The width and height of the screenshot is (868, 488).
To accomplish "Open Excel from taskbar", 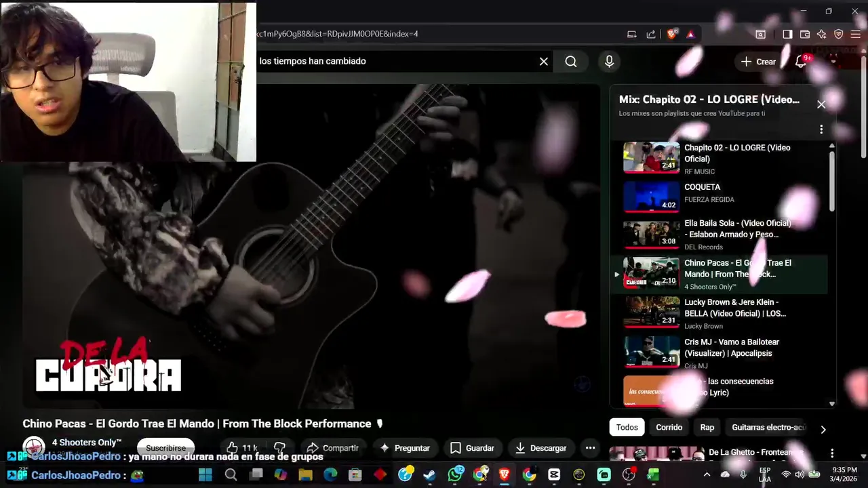I will click(x=653, y=474).
